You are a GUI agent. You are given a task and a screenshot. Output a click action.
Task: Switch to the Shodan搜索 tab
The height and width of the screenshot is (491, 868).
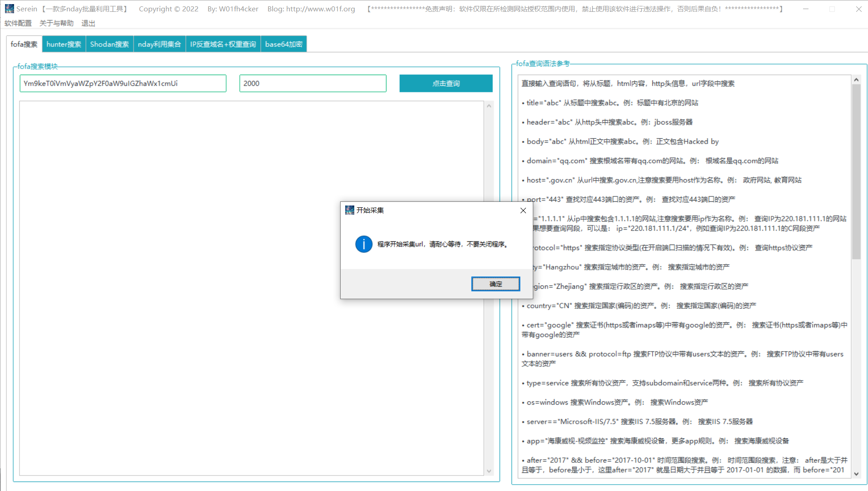click(x=109, y=44)
